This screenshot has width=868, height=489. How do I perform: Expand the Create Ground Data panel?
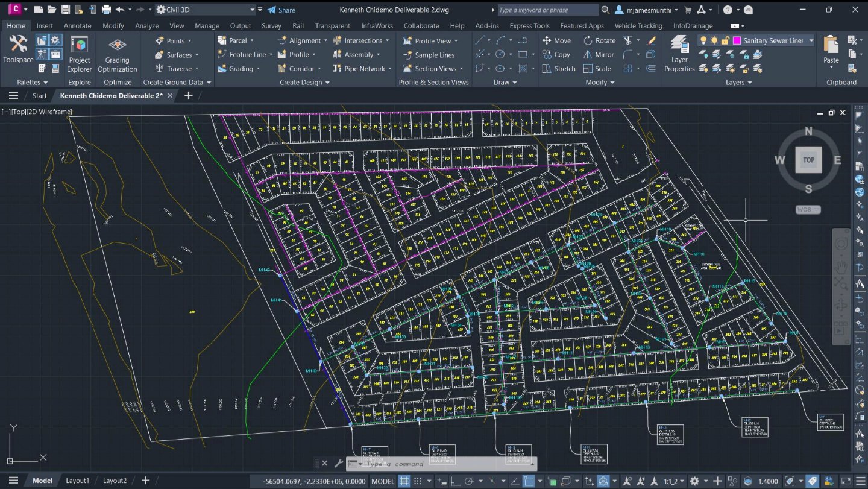coord(177,82)
